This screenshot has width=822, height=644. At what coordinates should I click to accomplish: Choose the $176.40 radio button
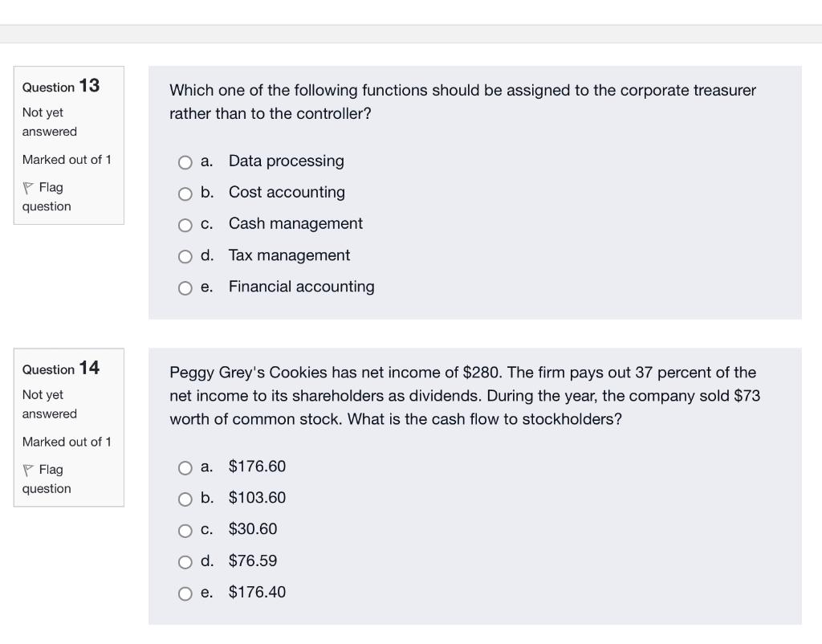coord(185,593)
